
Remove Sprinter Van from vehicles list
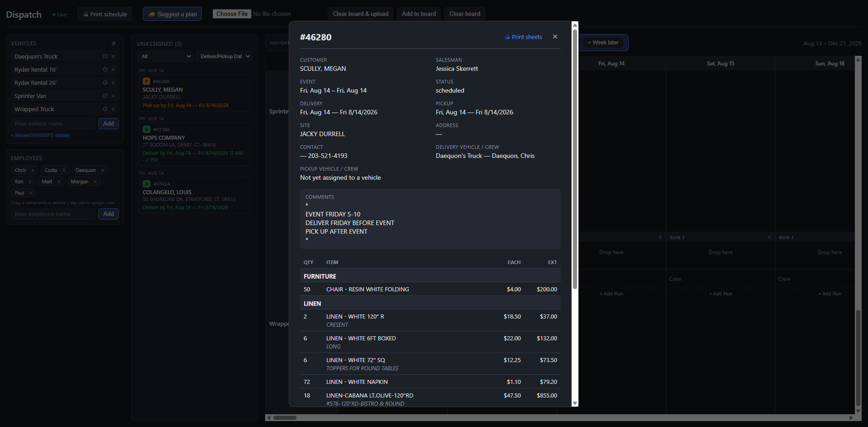(x=113, y=96)
